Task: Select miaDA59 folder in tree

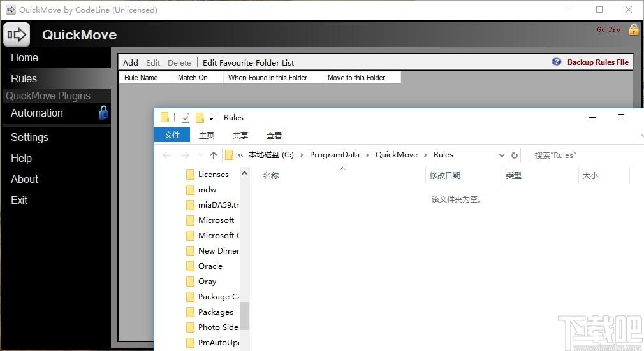Action: click(212, 205)
